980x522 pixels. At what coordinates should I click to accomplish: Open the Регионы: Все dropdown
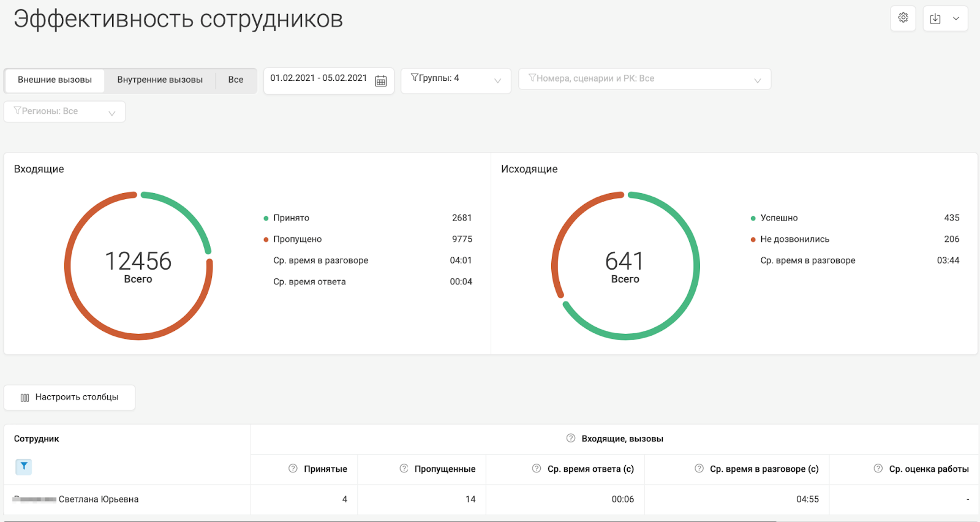point(64,112)
